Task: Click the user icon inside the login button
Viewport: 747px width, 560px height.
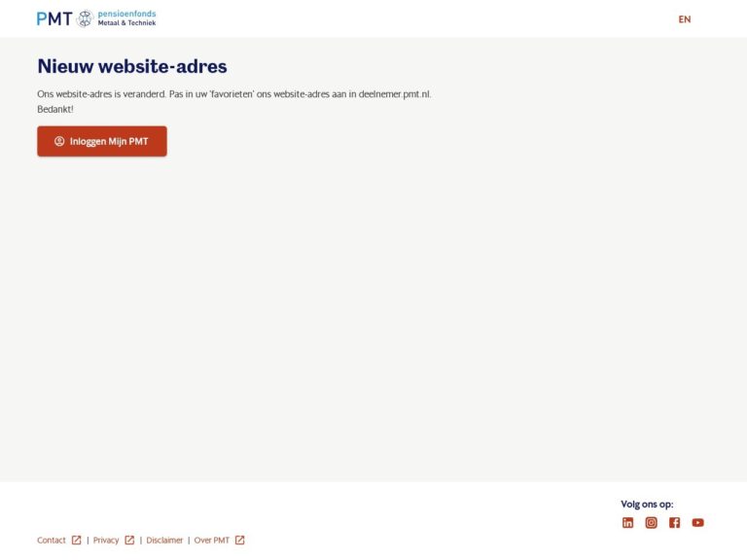Action: [59, 141]
